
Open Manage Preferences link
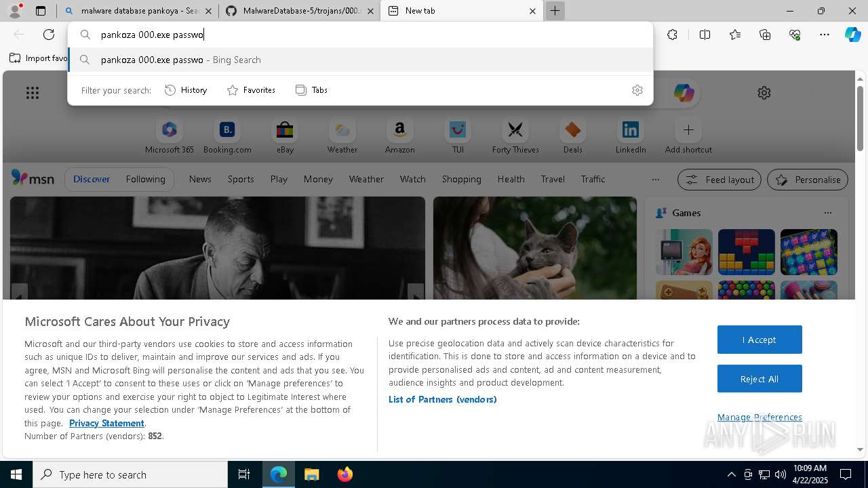point(759,417)
